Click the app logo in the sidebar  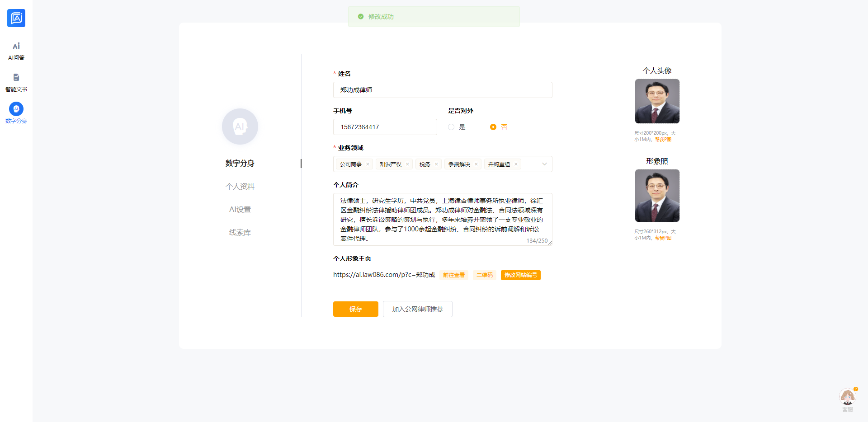[x=16, y=18]
